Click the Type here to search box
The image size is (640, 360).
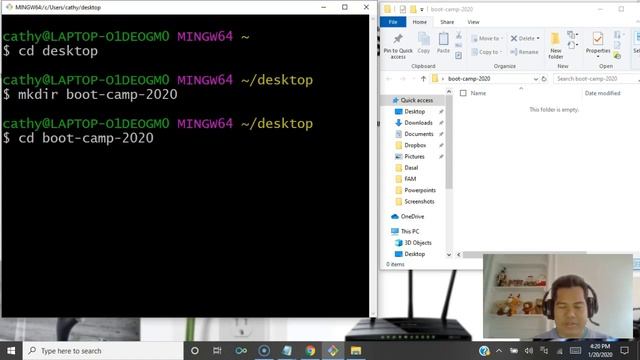pyautogui.click(x=103, y=351)
